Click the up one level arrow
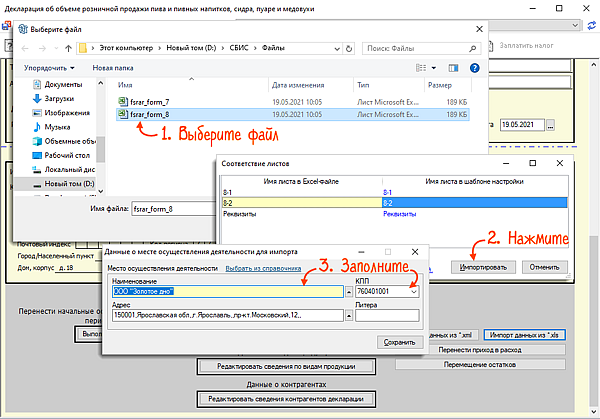Viewport: 600px width, 419px height. click(69, 47)
